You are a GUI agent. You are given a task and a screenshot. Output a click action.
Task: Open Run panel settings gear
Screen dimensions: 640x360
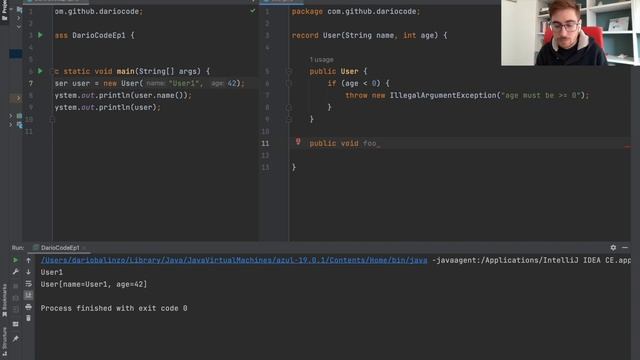click(613, 247)
